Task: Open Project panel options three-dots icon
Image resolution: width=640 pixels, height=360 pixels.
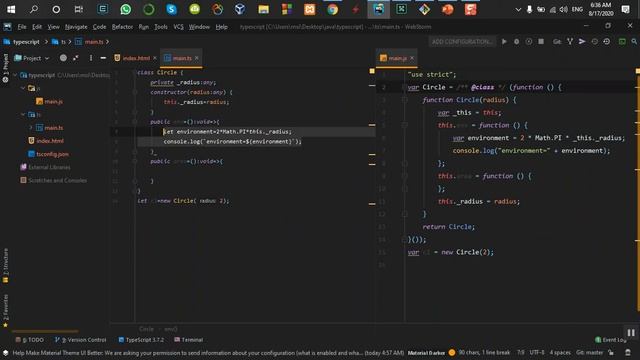Action: tap(91, 58)
